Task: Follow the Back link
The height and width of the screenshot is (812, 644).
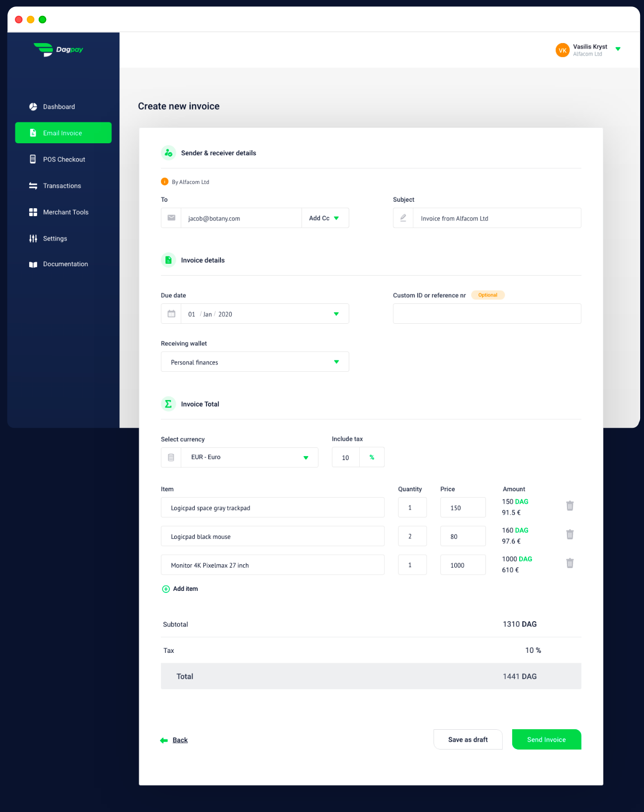Action: (180, 740)
